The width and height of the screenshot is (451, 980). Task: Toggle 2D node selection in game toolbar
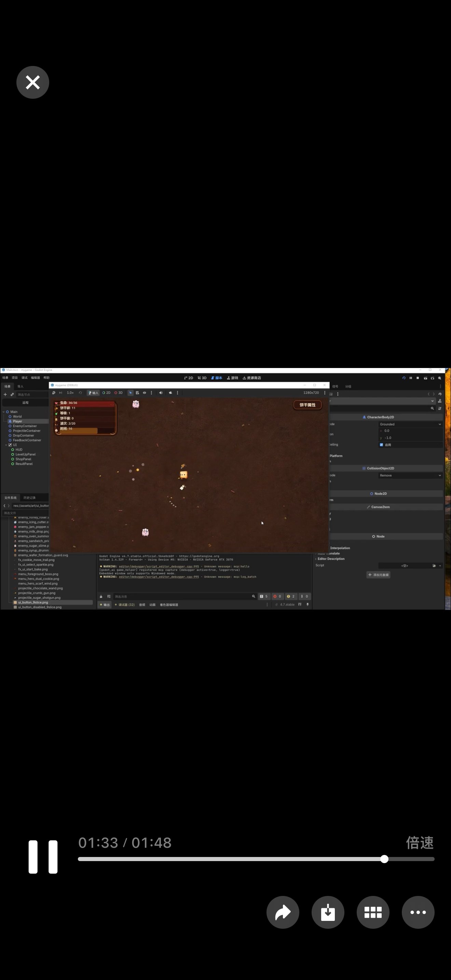(107, 393)
